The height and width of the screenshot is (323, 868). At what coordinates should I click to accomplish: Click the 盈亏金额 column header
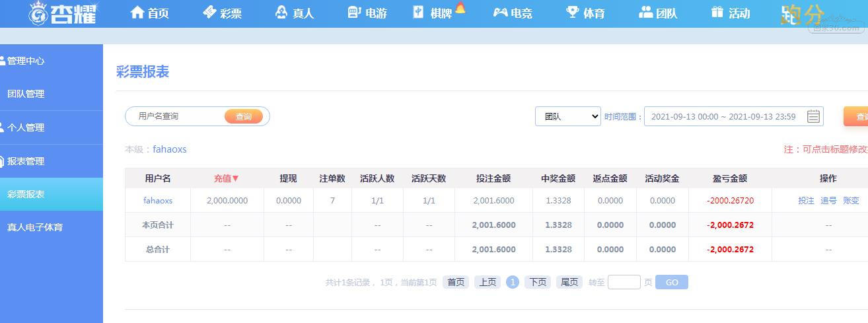[730, 178]
